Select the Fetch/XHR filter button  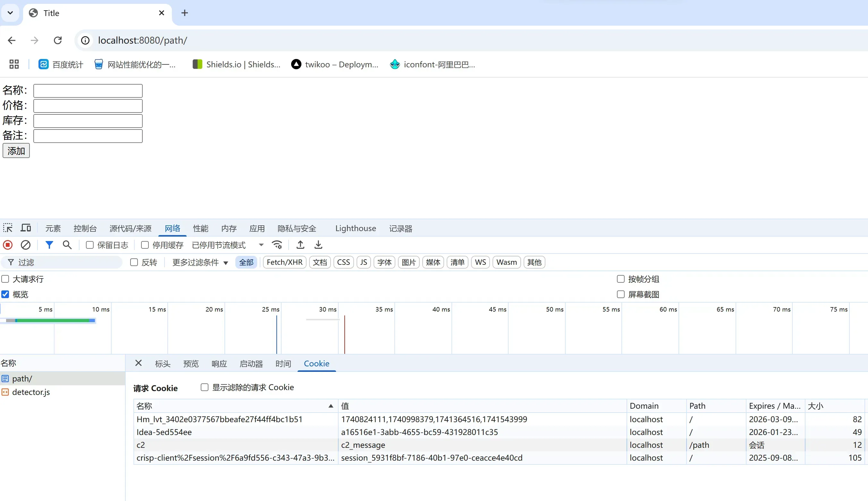click(284, 263)
